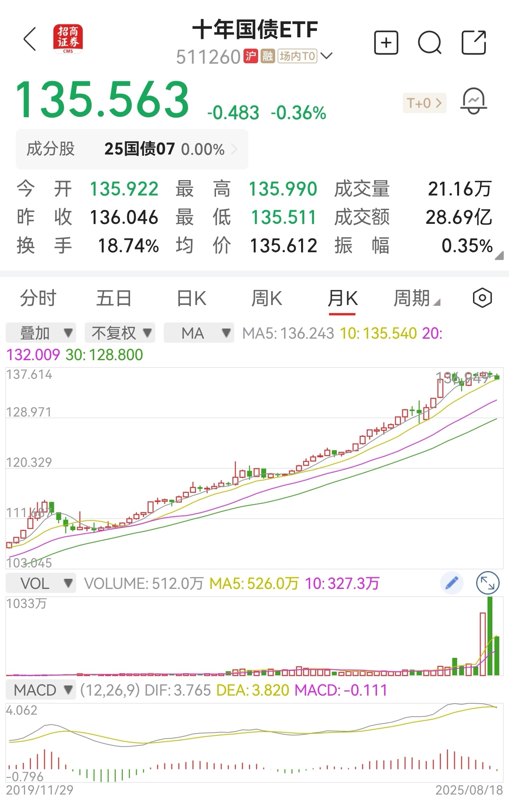Viewport: 509px width, 812px height.
Task: Tap the 成交额 value 28.69亿
Action: [x=459, y=217]
